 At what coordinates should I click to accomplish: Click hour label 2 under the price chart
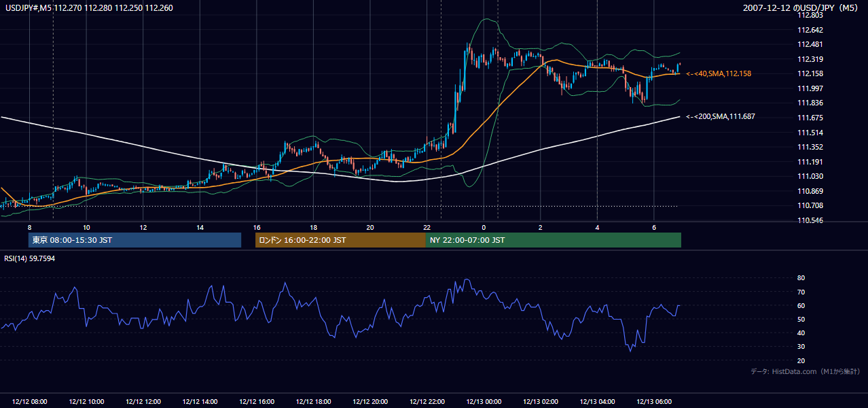click(540, 226)
